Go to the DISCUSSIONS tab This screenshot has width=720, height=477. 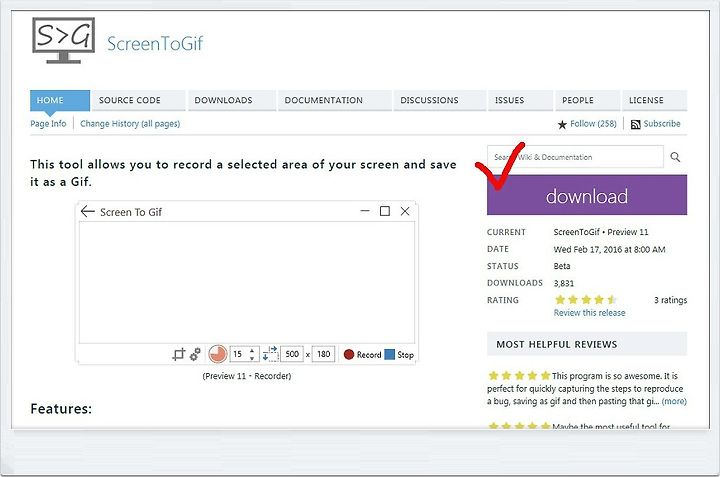click(x=439, y=100)
